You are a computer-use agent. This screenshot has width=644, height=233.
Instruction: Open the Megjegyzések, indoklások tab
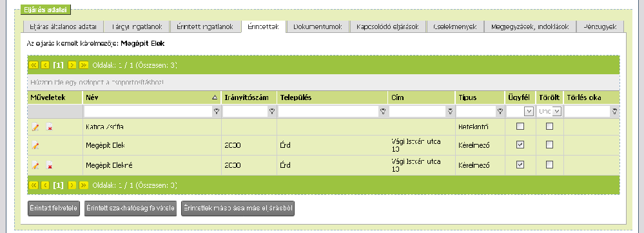[531, 26]
